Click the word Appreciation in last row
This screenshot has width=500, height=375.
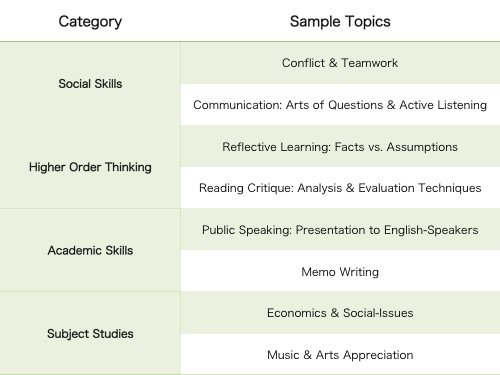(378, 355)
